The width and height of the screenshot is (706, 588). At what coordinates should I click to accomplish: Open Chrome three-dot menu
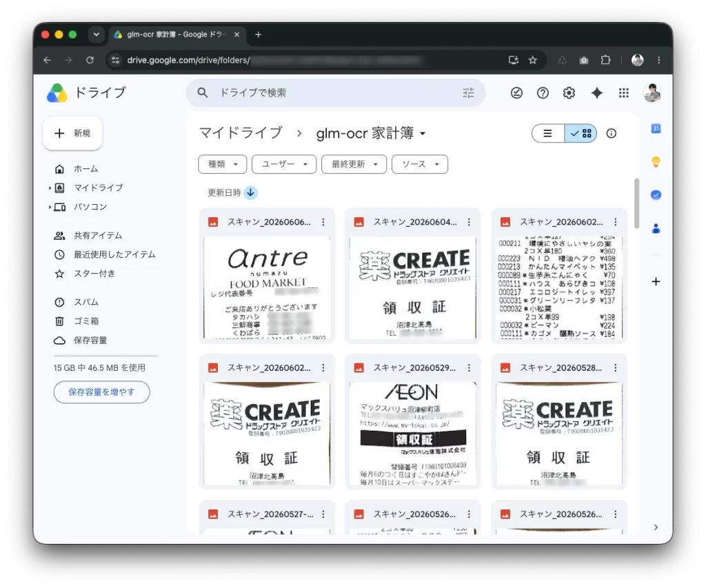point(658,60)
